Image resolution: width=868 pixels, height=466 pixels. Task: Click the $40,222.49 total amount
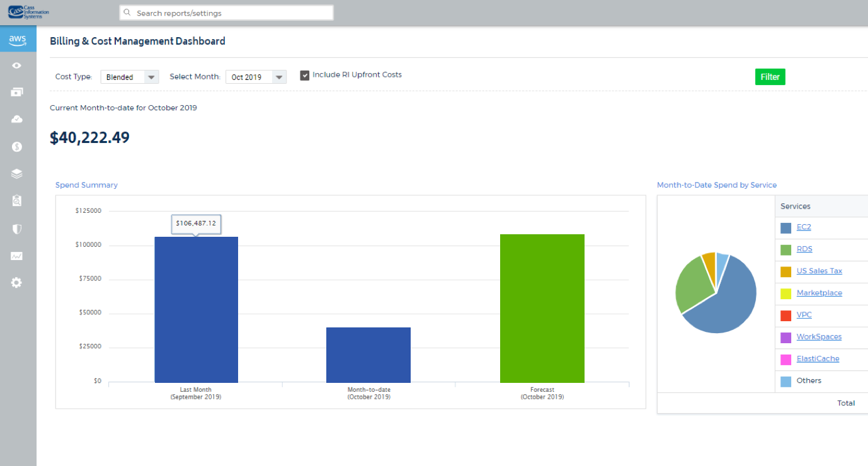click(x=89, y=138)
